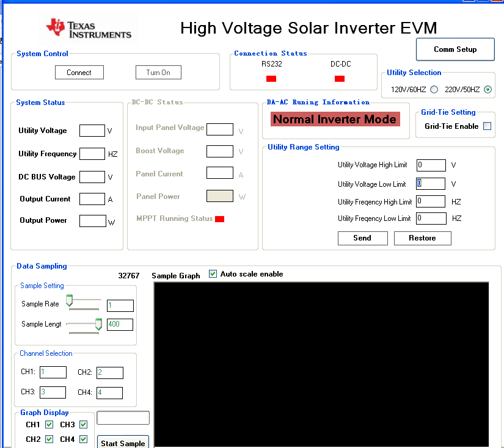Click the CH1 channel selection field

point(53,372)
